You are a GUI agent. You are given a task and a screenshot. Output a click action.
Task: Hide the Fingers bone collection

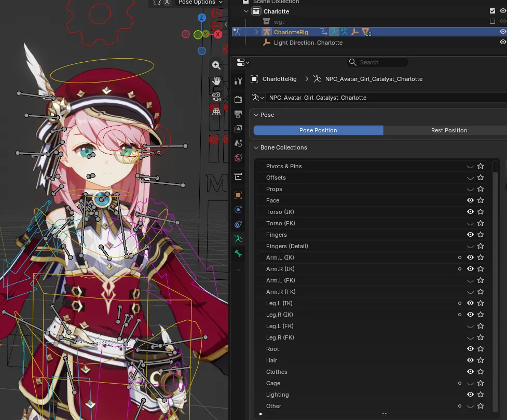[x=470, y=235]
